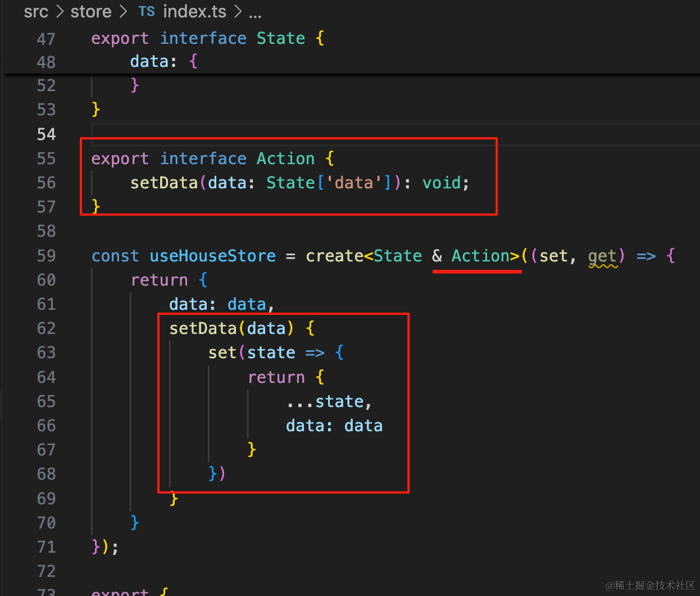The image size is (700, 596).
Task: Click the set(state call on line 63
Action: [x=252, y=353]
